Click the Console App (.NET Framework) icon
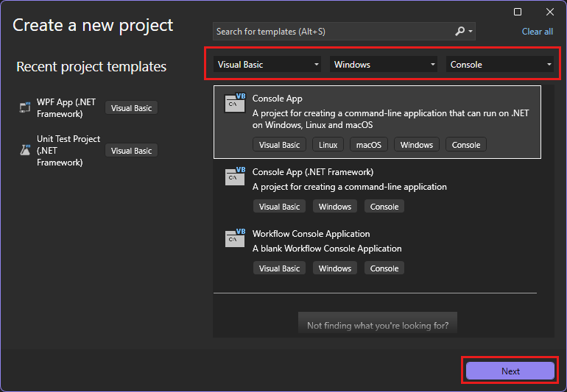This screenshot has width=567, height=392. coord(235,177)
